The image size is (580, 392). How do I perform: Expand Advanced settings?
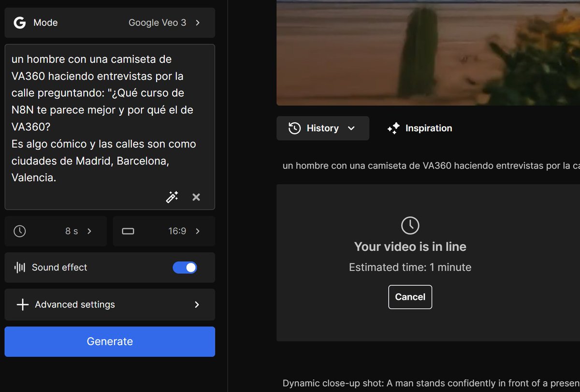tap(110, 305)
